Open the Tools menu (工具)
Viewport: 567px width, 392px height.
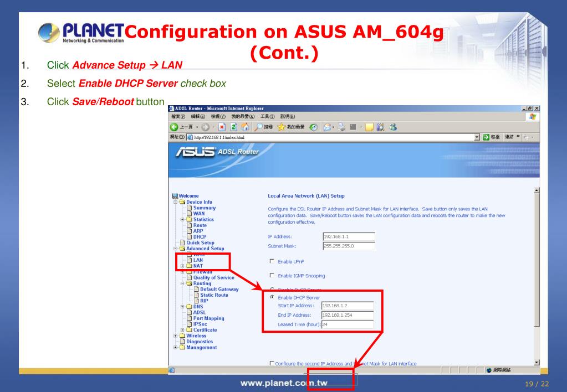coord(268,116)
